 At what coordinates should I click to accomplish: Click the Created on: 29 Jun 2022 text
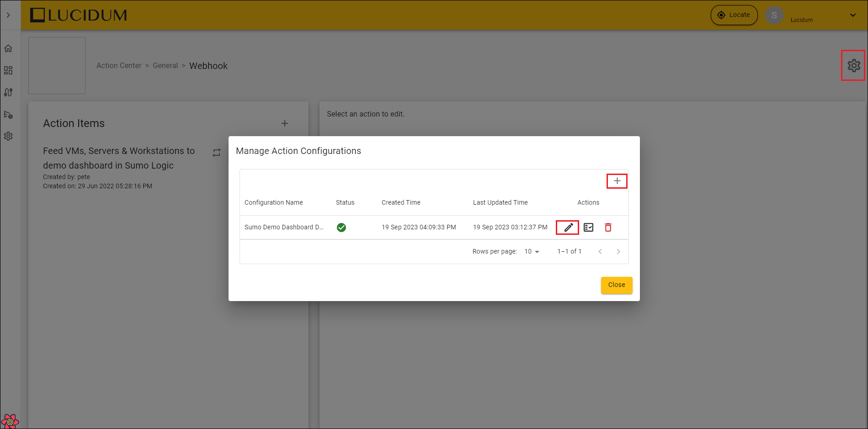tap(97, 186)
